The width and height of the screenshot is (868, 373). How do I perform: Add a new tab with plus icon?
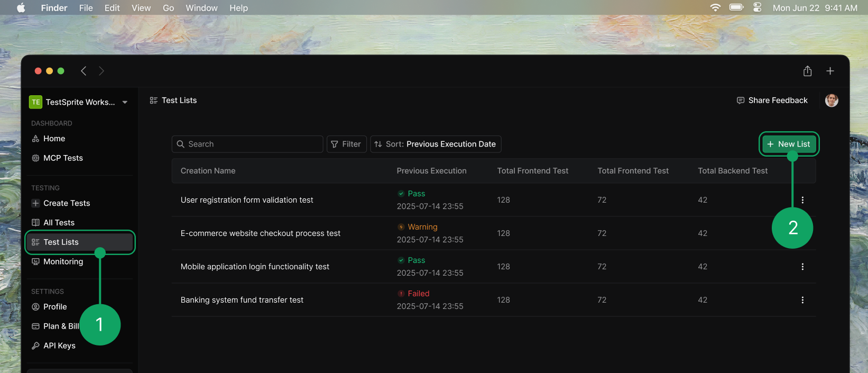(x=830, y=71)
